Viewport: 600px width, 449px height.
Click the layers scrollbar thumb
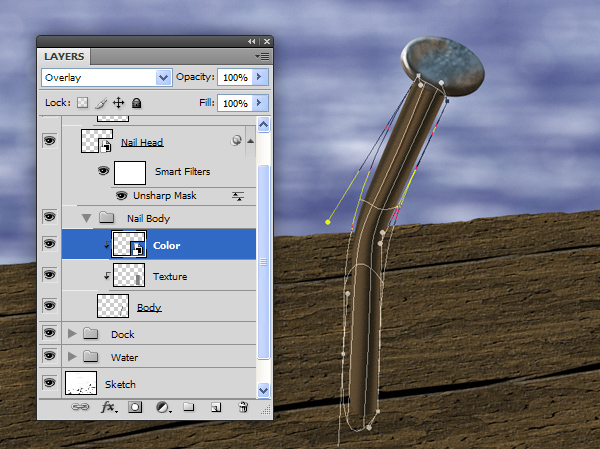(263, 262)
